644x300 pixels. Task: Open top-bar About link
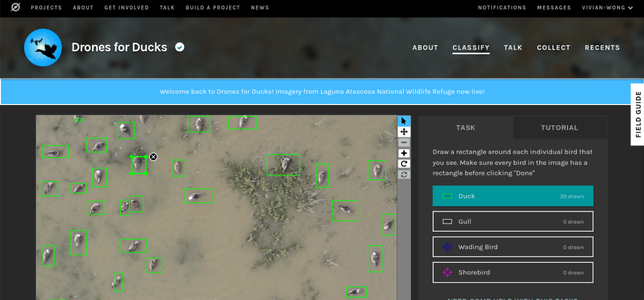(83, 8)
